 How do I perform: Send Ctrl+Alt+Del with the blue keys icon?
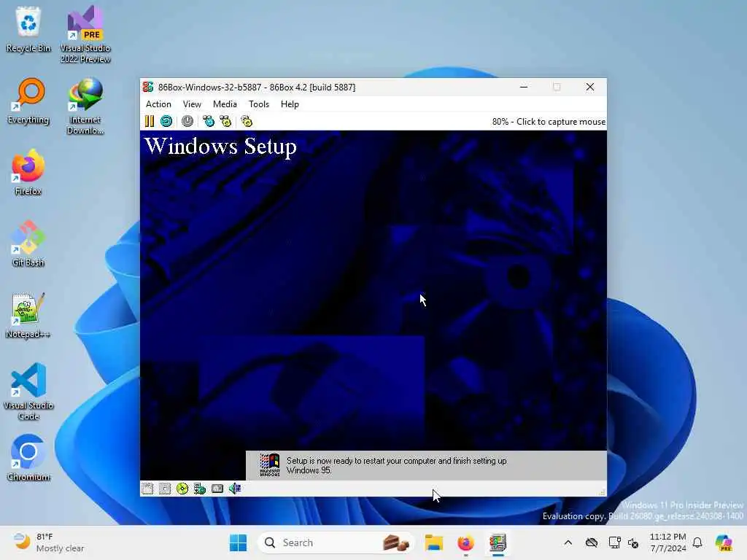tap(208, 122)
